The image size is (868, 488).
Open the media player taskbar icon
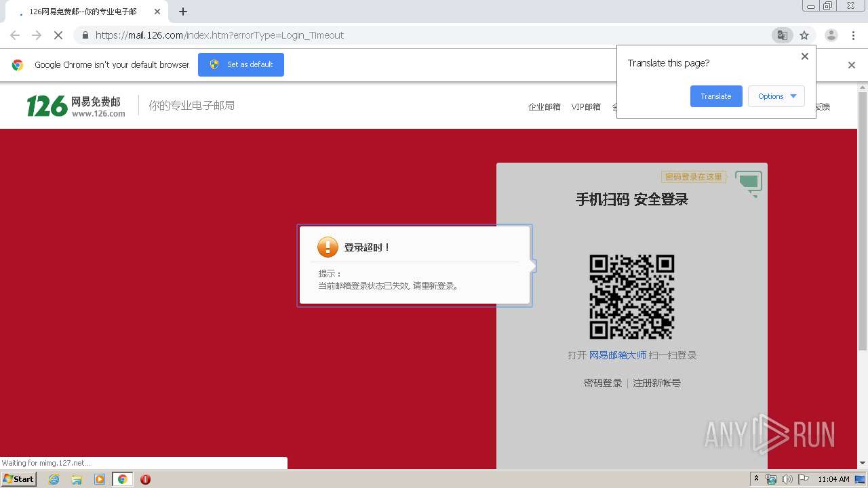(x=100, y=479)
